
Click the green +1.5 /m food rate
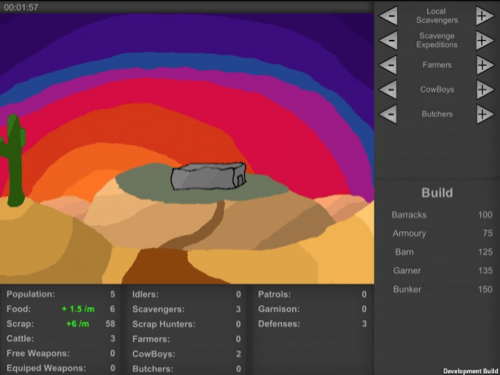click(x=78, y=309)
